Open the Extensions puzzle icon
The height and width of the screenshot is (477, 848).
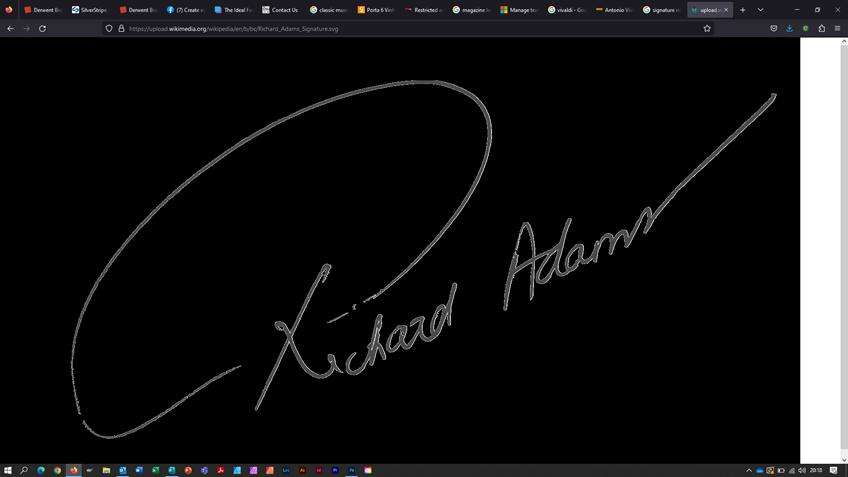[822, 29]
